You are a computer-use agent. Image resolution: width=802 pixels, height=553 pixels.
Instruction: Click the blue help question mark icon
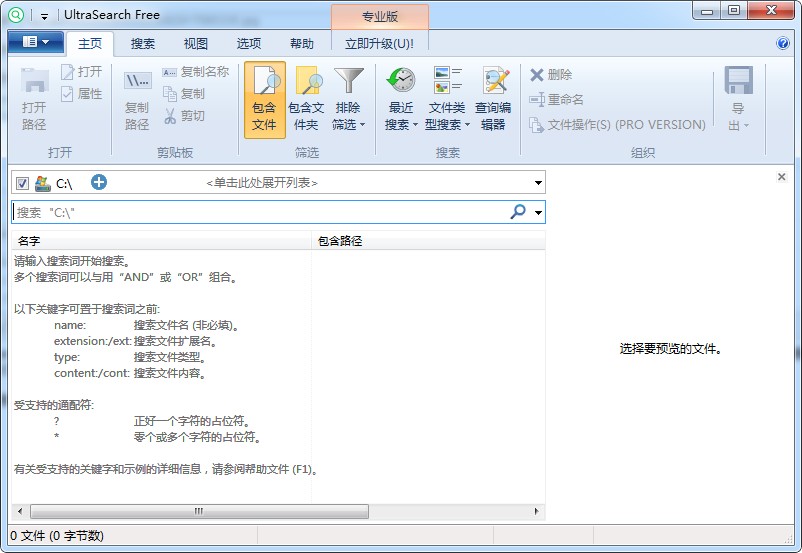pos(783,43)
